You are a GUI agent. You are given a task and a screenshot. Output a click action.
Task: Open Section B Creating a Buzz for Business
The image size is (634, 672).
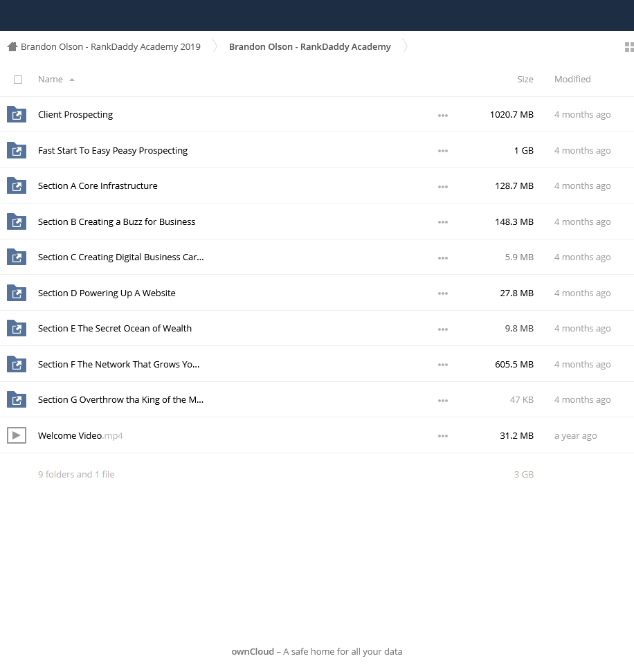coord(116,221)
